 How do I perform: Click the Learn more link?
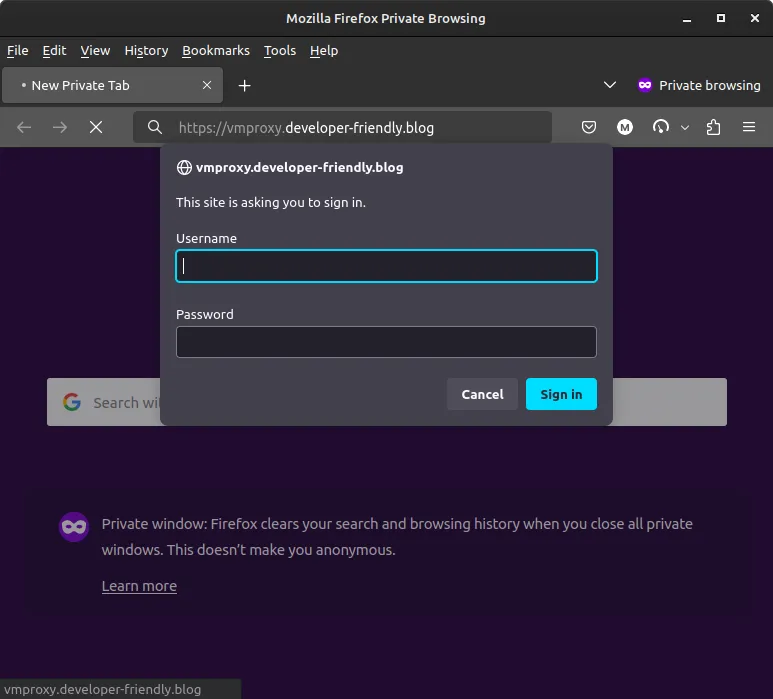(x=139, y=586)
